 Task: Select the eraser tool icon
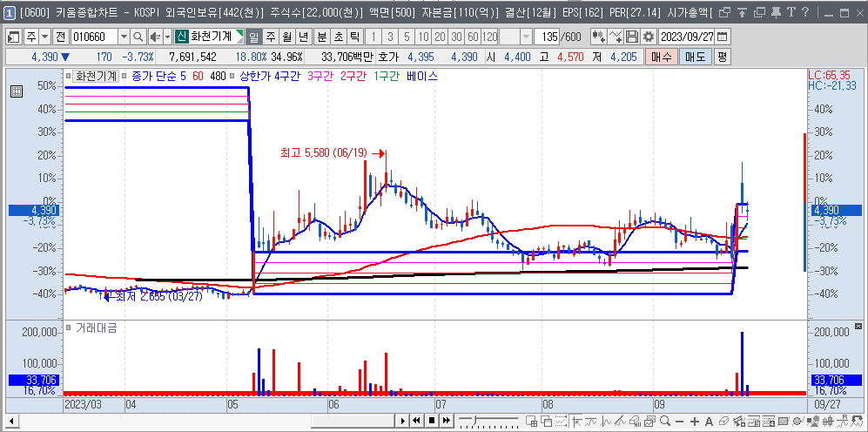(723, 421)
